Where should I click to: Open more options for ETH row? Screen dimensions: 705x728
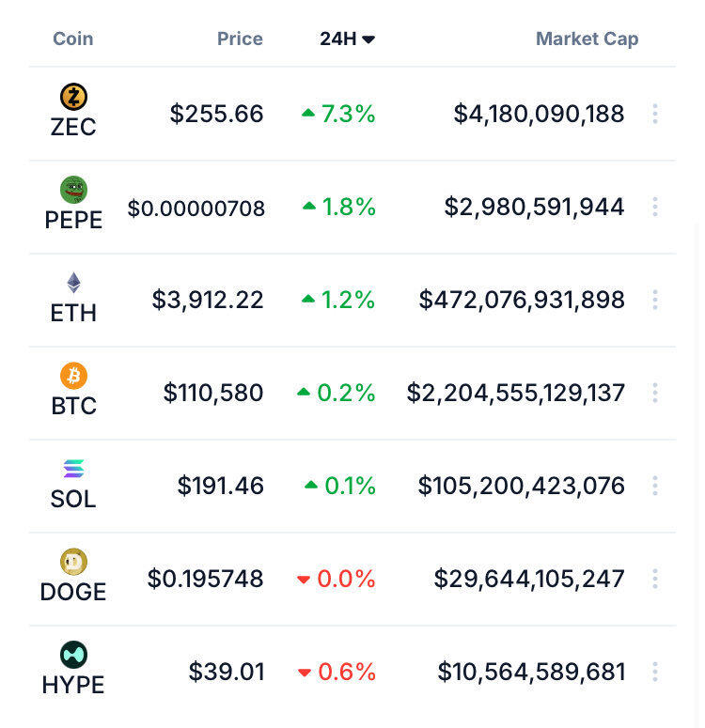(x=655, y=300)
